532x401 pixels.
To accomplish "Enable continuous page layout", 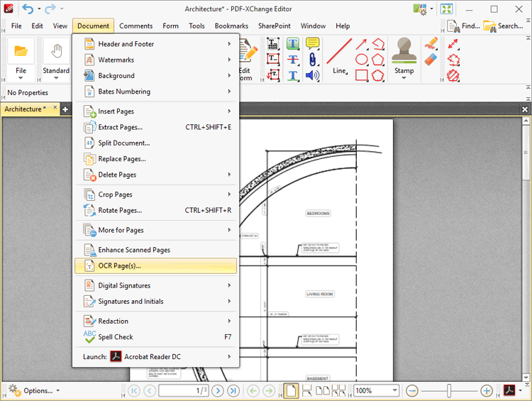I will point(306,391).
